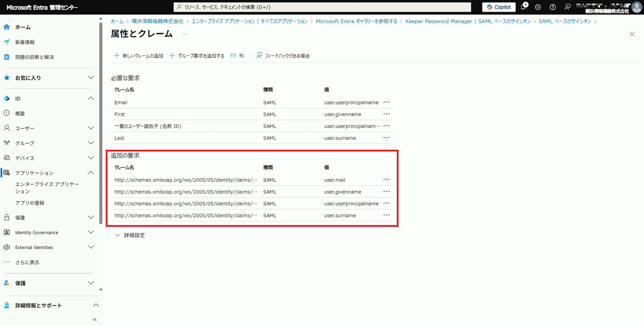
Task: Select 新しいクレームの追加 in toolbar
Action: (139, 56)
